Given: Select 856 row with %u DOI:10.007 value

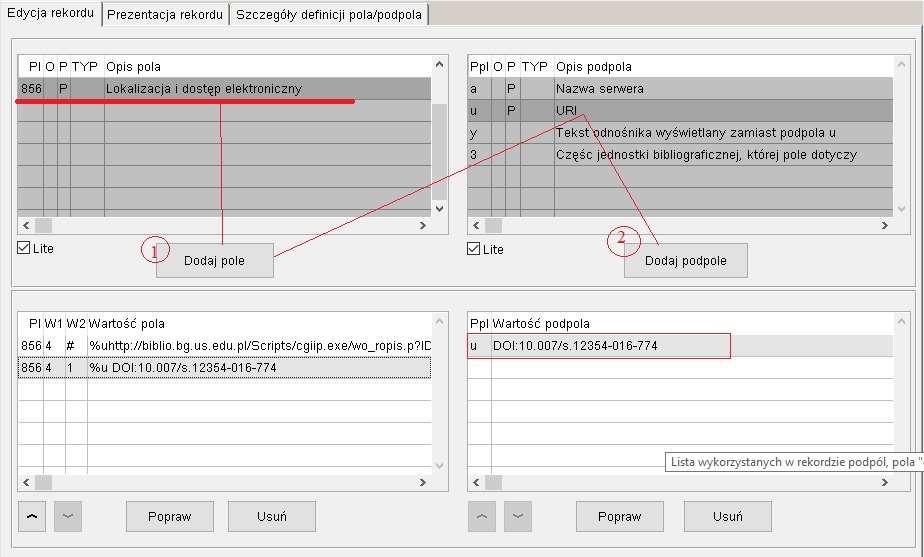Looking at the screenshot, I should coord(225,368).
